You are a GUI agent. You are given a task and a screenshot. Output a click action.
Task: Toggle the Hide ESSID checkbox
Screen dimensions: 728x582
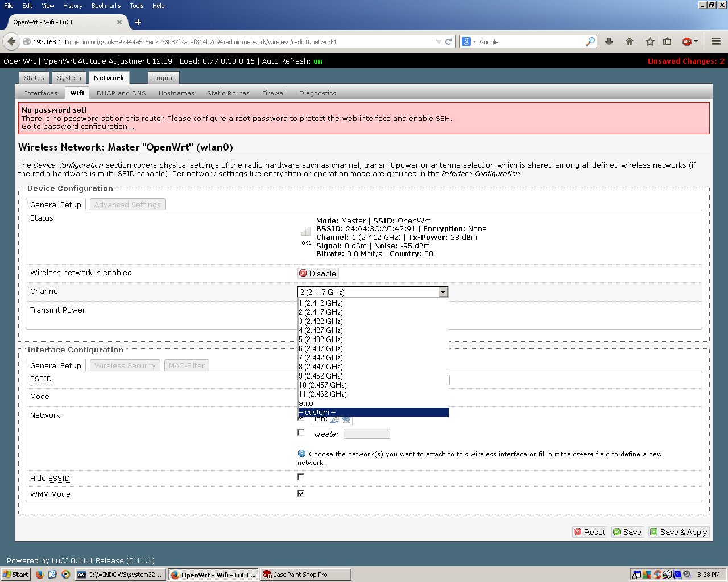pyautogui.click(x=301, y=477)
